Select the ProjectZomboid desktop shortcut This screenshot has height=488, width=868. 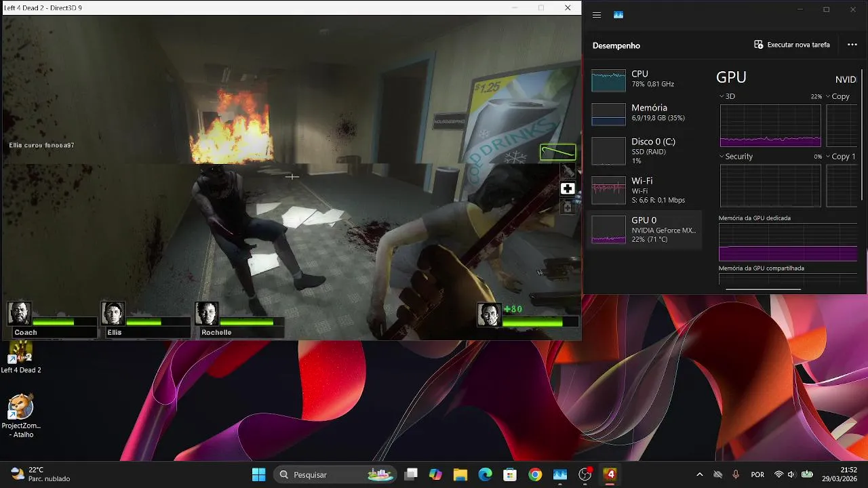click(20, 416)
